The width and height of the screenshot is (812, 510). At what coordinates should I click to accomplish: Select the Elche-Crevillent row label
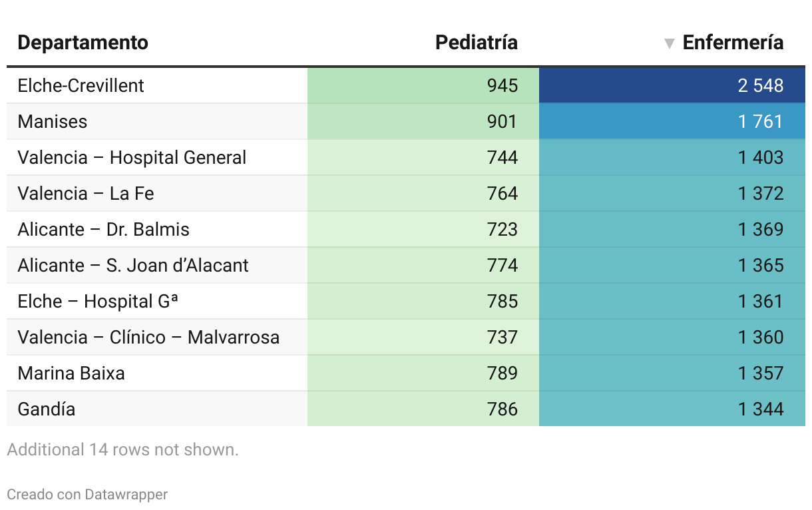tap(81, 85)
